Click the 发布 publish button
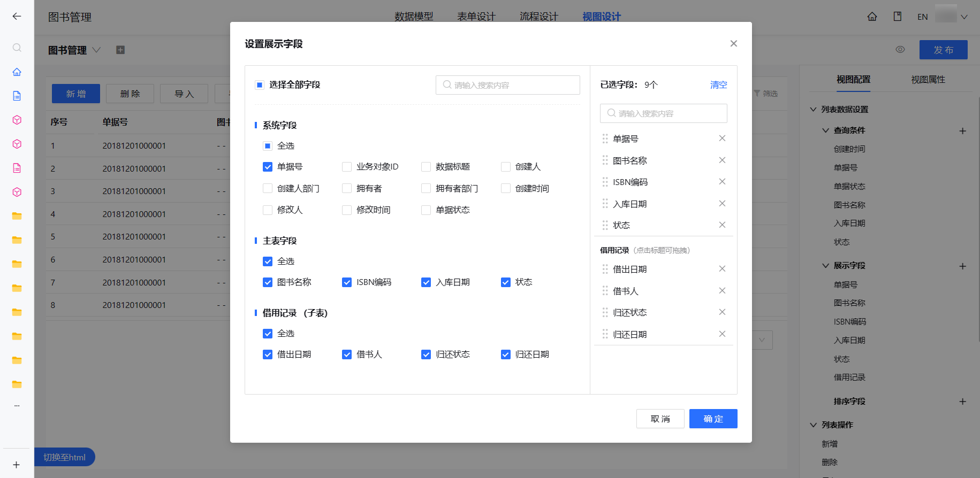 tap(943, 50)
